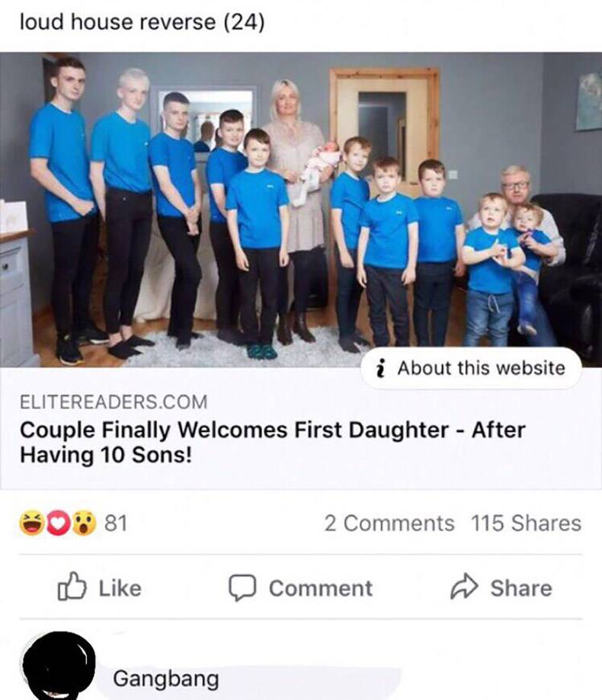Open the ELITEREADERS.COM source link
602x700 pixels.
tap(114, 401)
